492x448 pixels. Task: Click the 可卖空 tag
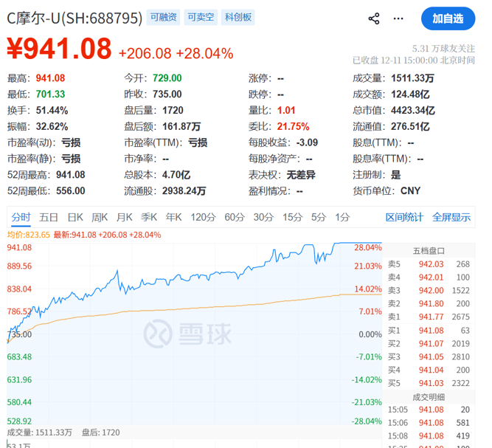coord(200,17)
